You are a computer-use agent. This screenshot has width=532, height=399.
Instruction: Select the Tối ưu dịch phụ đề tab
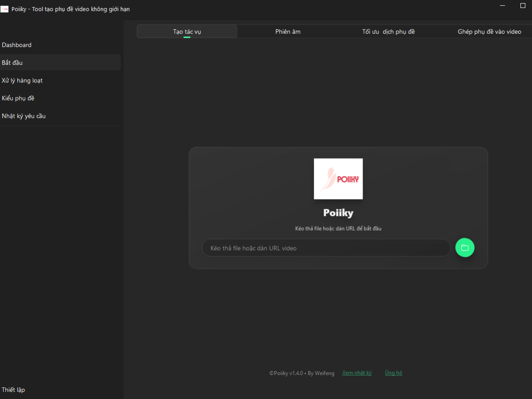[388, 31]
